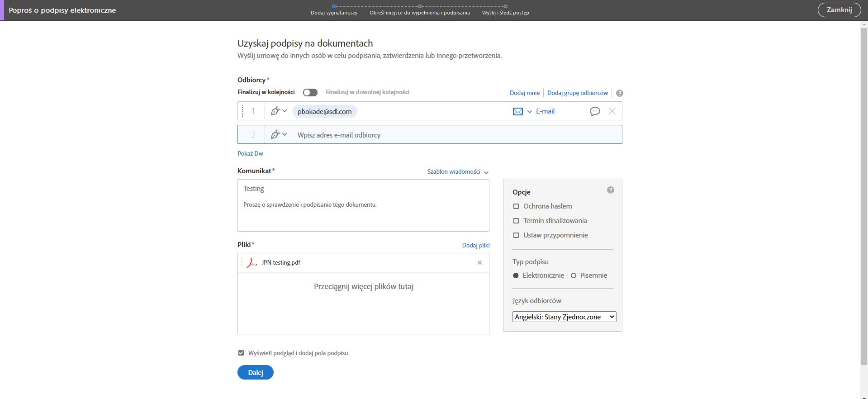Image resolution: width=868 pixels, height=399 pixels.
Task: Remove the JPN testing.pdf file
Action: click(479, 263)
